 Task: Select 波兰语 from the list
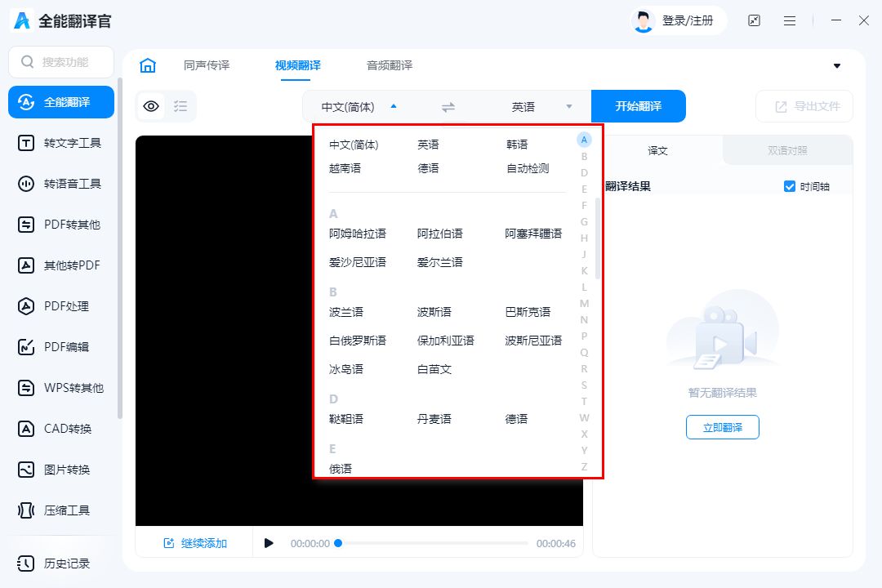(x=346, y=312)
